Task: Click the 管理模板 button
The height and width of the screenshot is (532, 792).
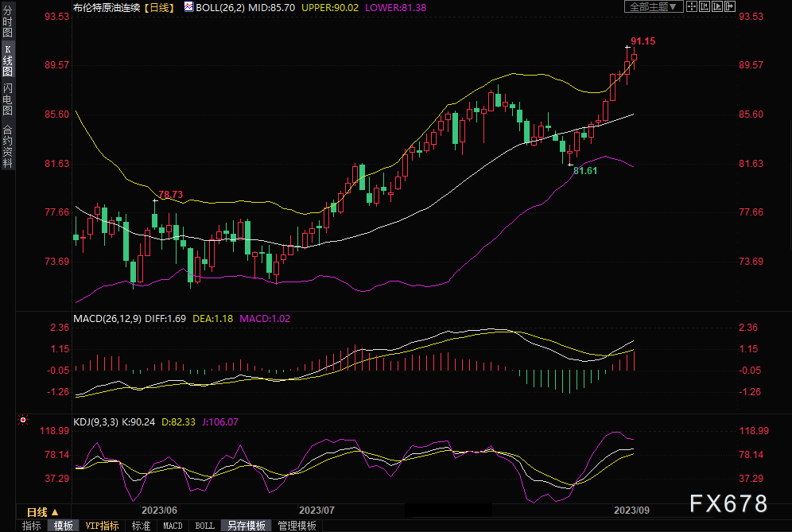Action: click(297, 526)
